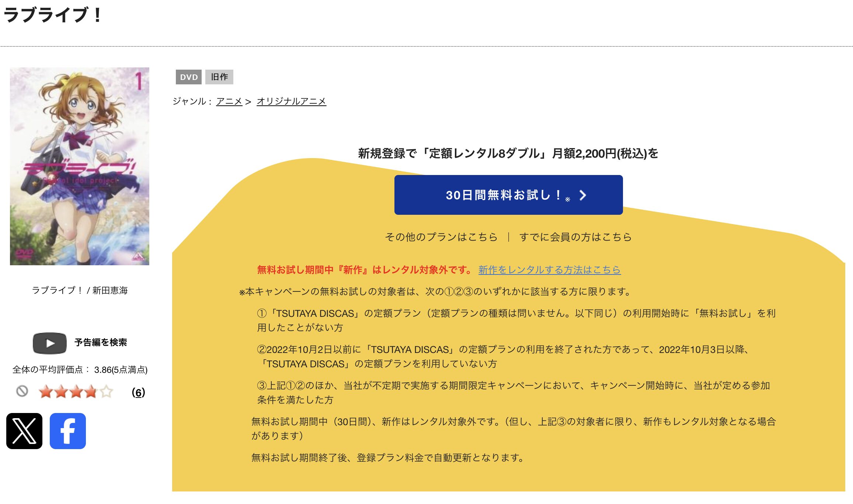This screenshot has width=853, height=504.
Task: Rate with the second star
Action: 61,392
